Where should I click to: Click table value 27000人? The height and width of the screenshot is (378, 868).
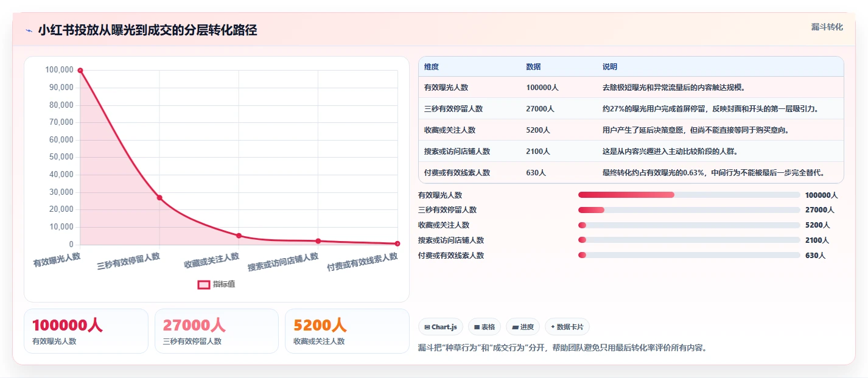pos(541,109)
